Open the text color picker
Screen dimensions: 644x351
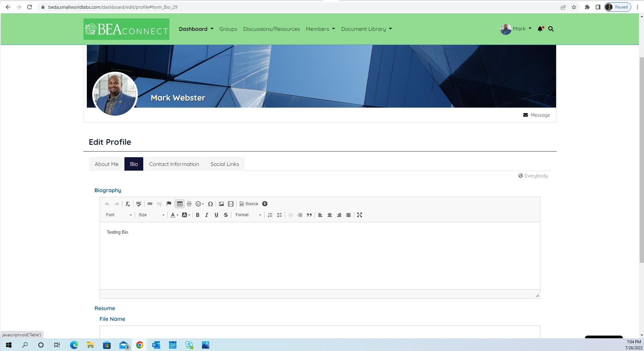point(174,215)
